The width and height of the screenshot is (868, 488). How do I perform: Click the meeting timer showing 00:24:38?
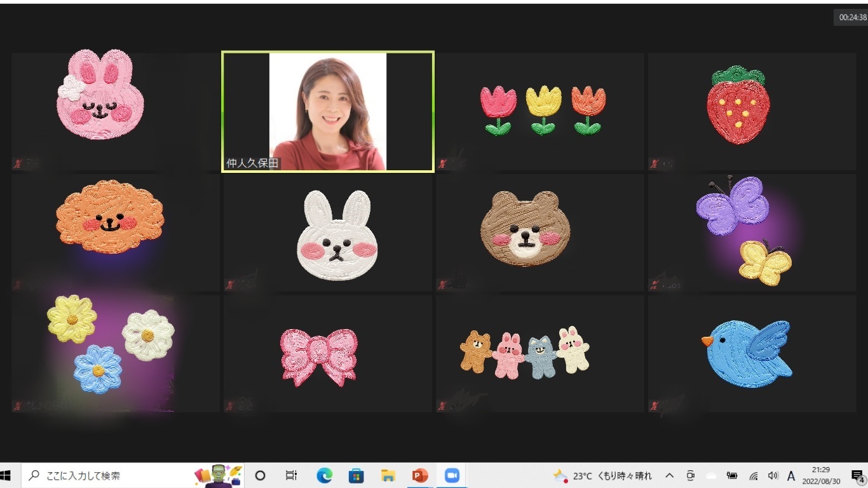[x=852, y=18]
